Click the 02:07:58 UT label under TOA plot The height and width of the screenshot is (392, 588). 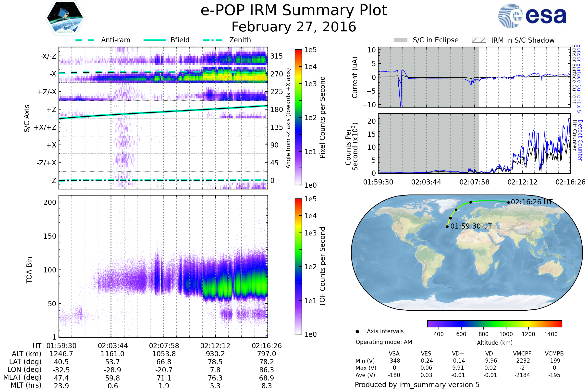[164, 346]
